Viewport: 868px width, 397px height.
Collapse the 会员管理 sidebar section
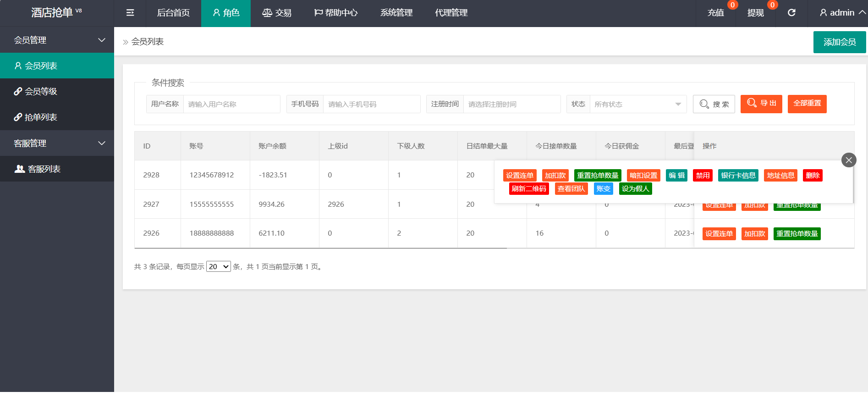[x=102, y=40]
